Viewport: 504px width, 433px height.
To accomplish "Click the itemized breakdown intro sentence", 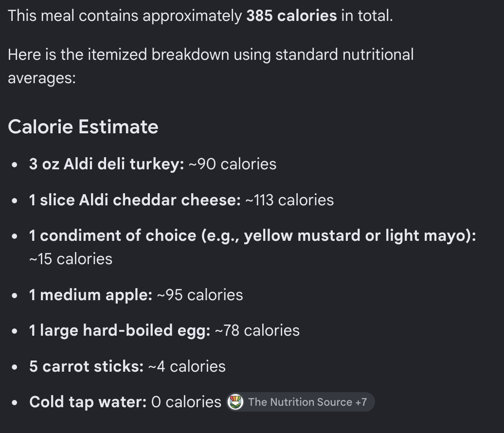I will click(x=211, y=66).
